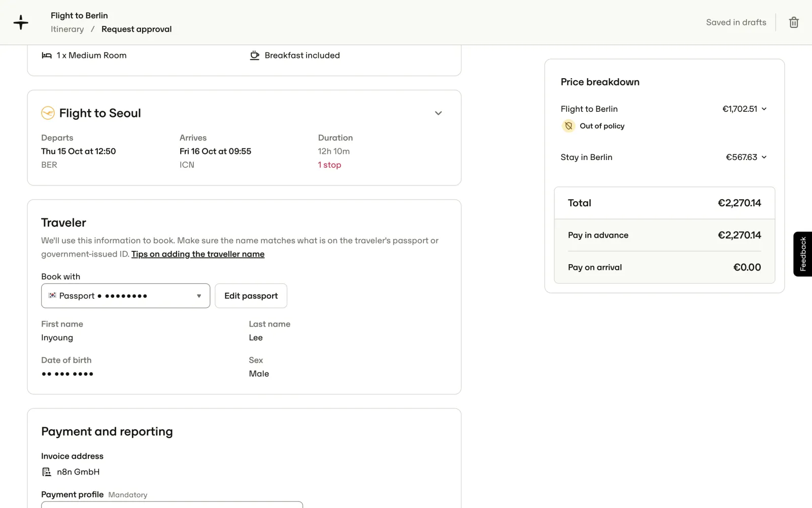Viewport: 812px width, 508px height.
Task: Click the building icon beside n8n GmbH
Action: 47,472
